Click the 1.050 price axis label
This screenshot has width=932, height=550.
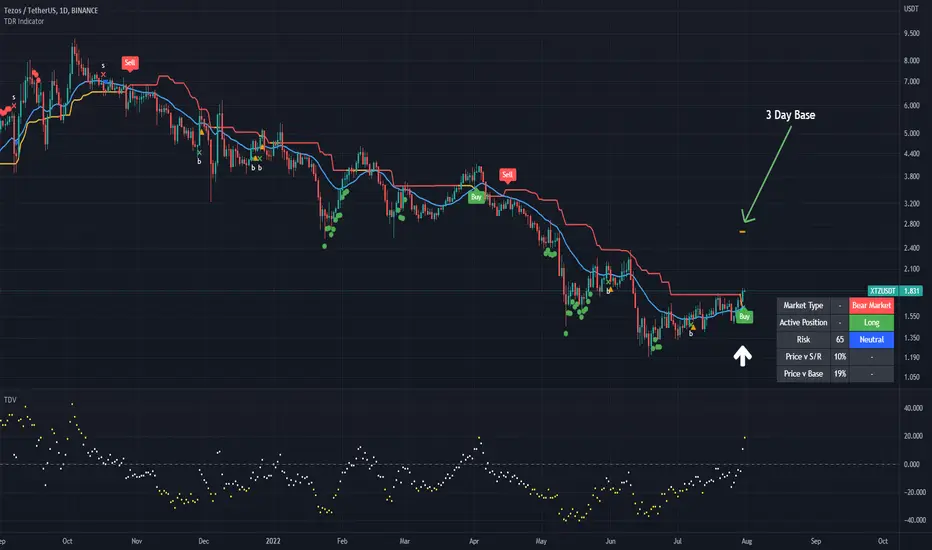coord(911,377)
